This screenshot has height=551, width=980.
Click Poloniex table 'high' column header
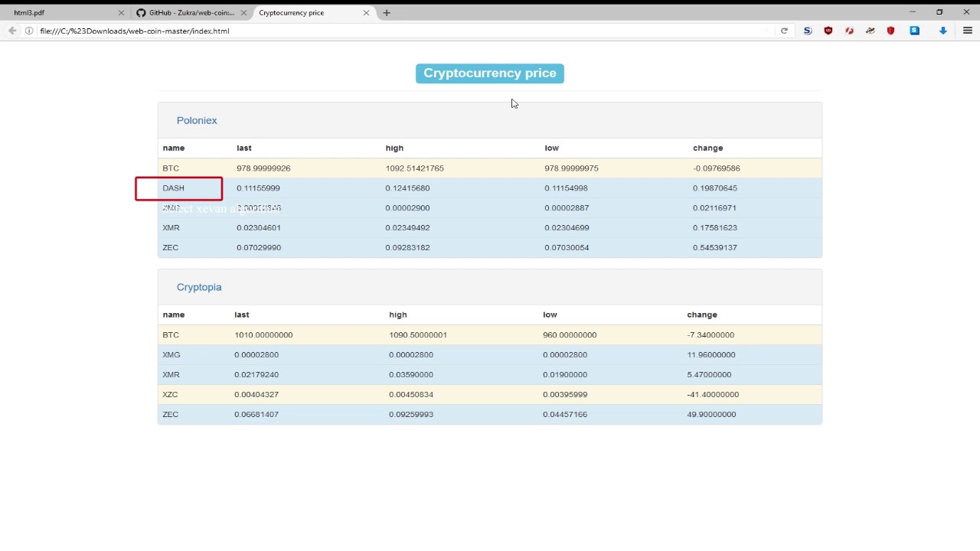394,148
